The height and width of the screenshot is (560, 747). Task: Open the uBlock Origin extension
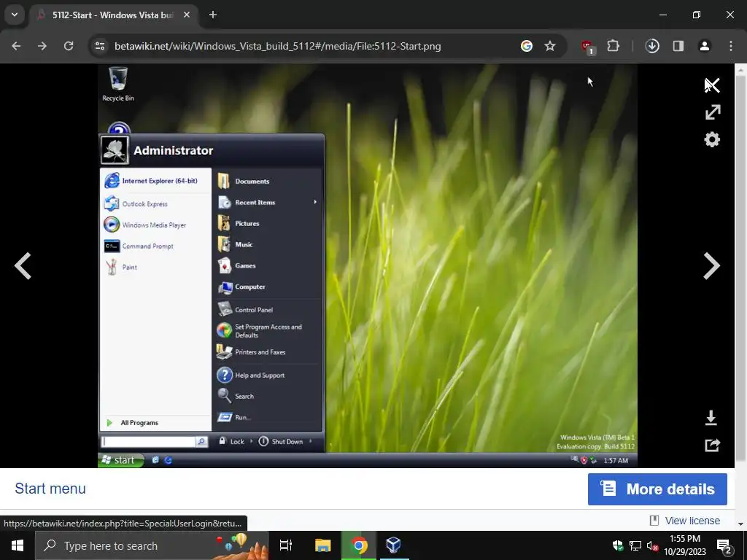pos(588,47)
